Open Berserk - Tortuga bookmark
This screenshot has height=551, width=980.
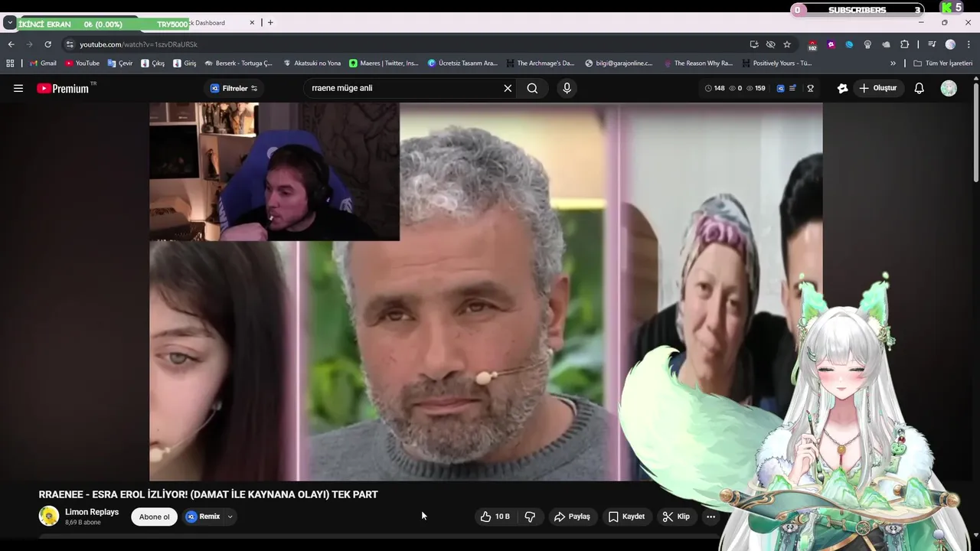pos(239,64)
